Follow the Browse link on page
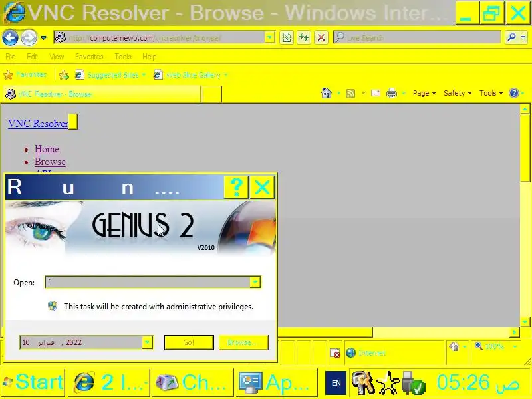532x399 pixels. pyautogui.click(x=51, y=162)
